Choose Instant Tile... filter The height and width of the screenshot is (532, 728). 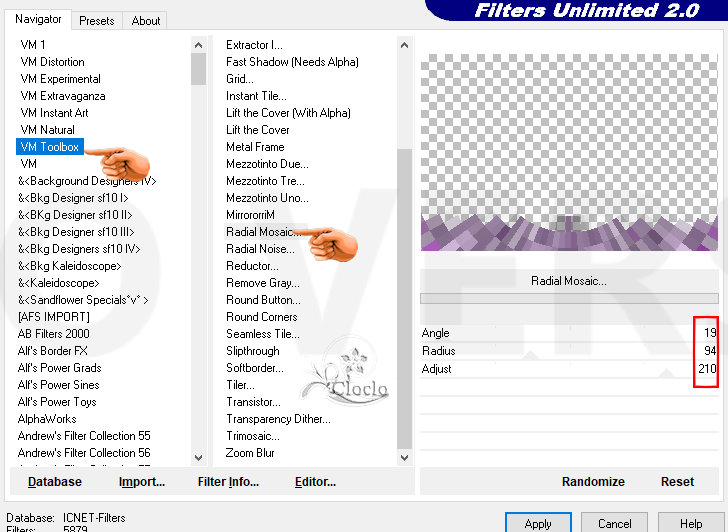pyautogui.click(x=256, y=96)
